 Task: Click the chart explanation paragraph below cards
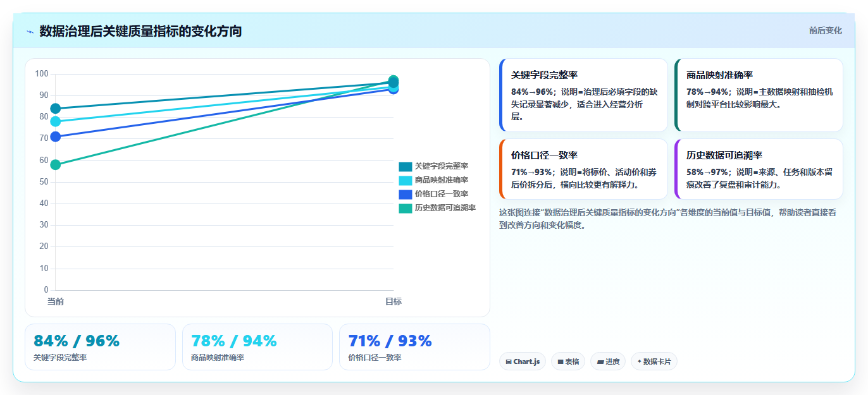point(668,219)
